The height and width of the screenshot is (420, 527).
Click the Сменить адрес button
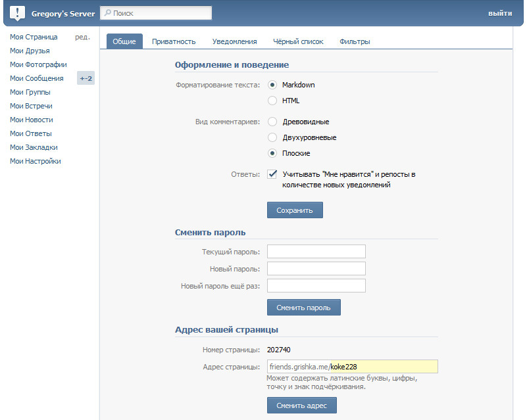(302, 406)
